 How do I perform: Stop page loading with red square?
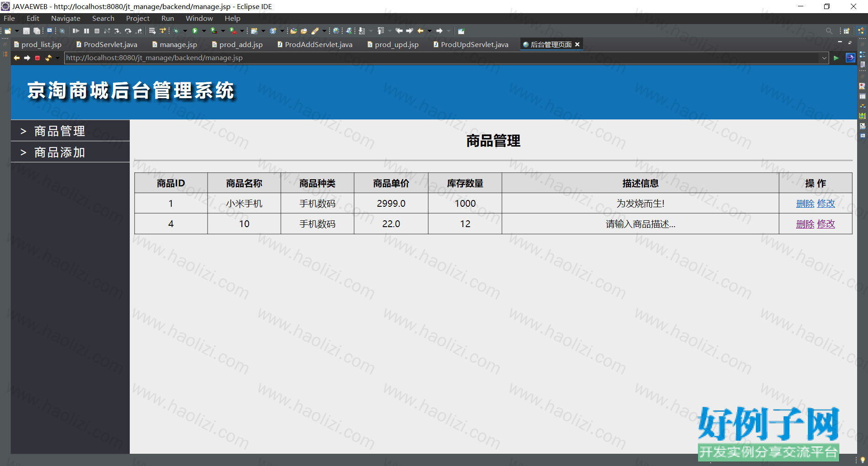click(x=38, y=58)
